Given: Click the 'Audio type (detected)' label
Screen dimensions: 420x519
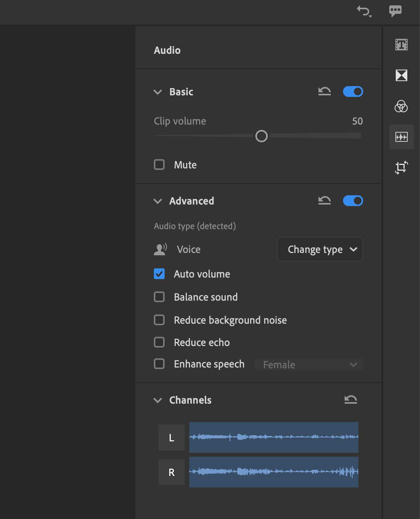Looking at the screenshot, I should (195, 226).
